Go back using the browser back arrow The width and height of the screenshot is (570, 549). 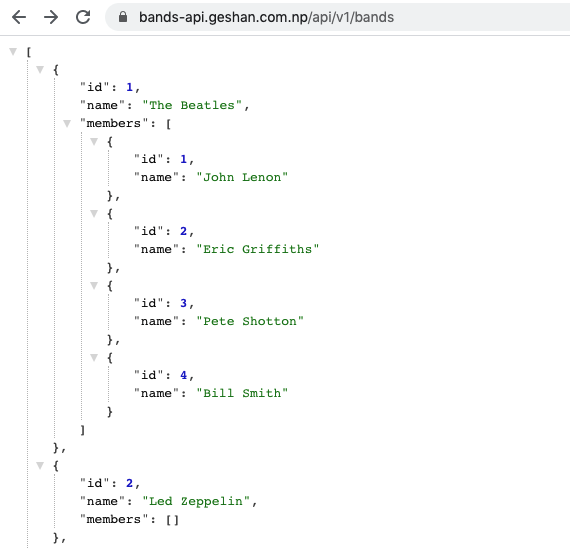[x=19, y=17]
